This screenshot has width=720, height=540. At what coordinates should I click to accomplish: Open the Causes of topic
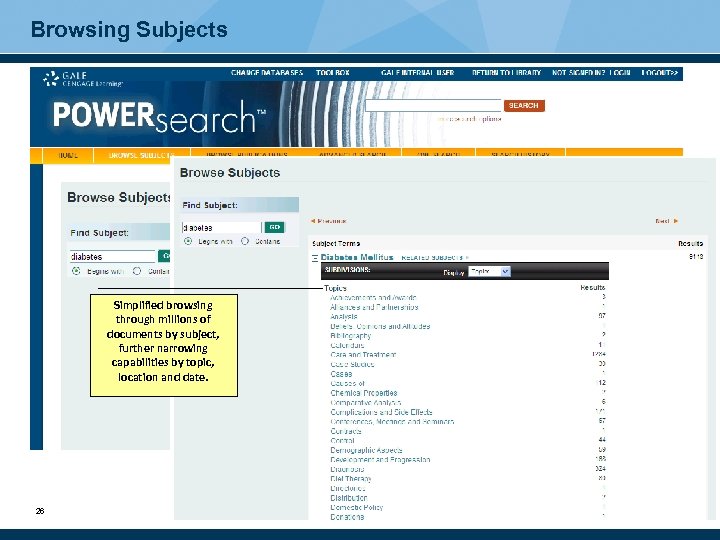coord(347,383)
